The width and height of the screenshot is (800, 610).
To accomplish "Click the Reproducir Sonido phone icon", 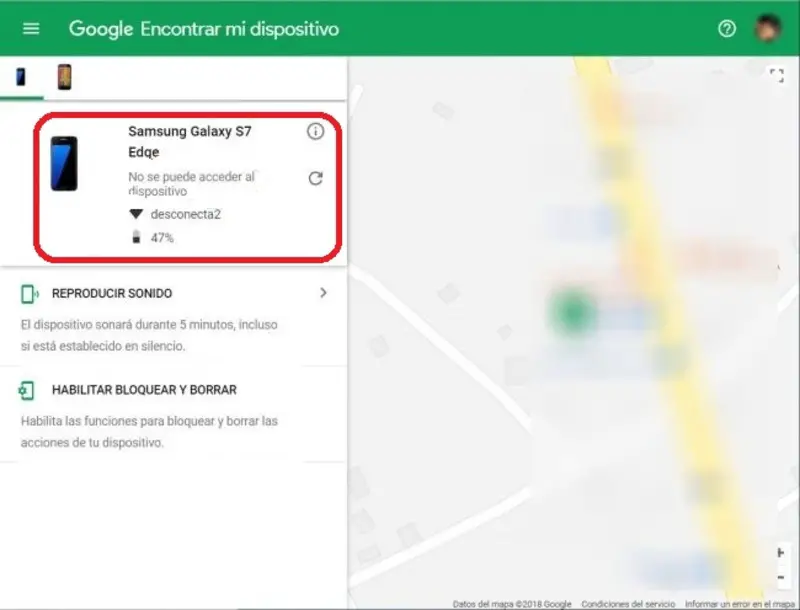I will pyautogui.click(x=29, y=294).
